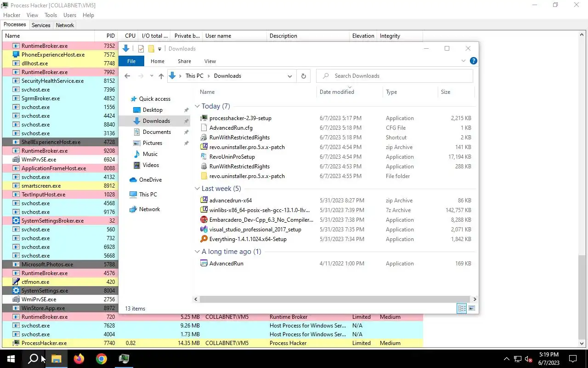Open the View ribbon tab

pyautogui.click(x=210, y=61)
